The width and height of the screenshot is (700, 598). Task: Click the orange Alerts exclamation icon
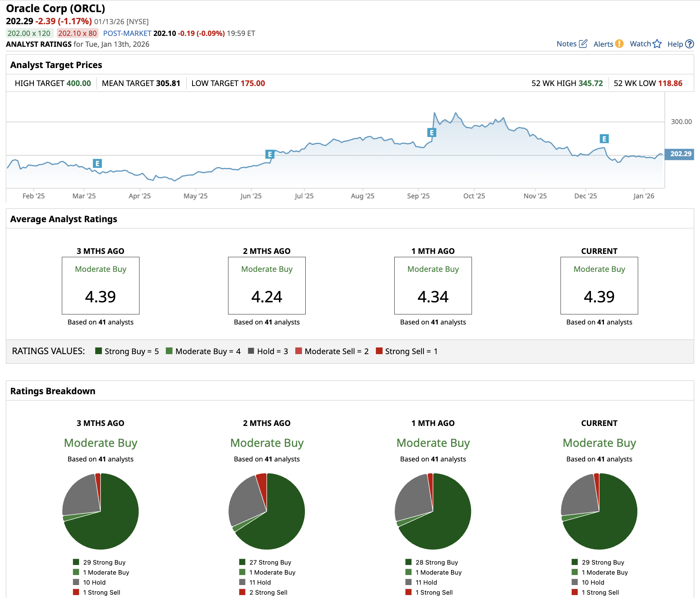619,44
